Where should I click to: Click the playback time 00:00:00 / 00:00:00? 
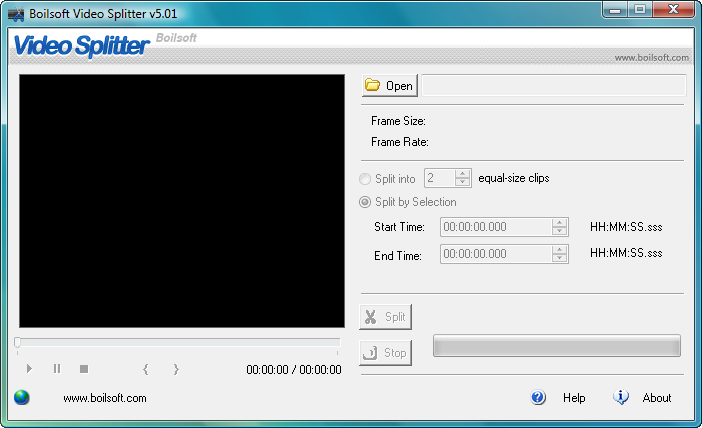294,370
